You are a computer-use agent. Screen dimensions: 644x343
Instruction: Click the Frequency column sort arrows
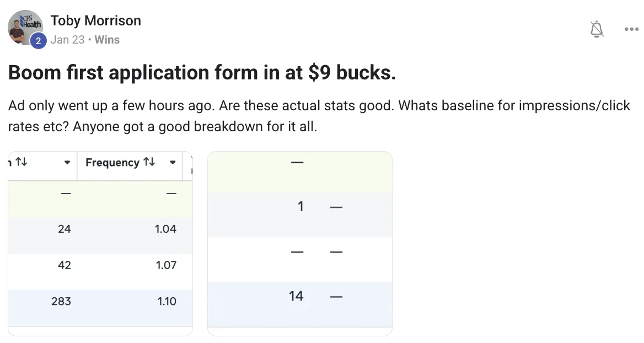(149, 163)
